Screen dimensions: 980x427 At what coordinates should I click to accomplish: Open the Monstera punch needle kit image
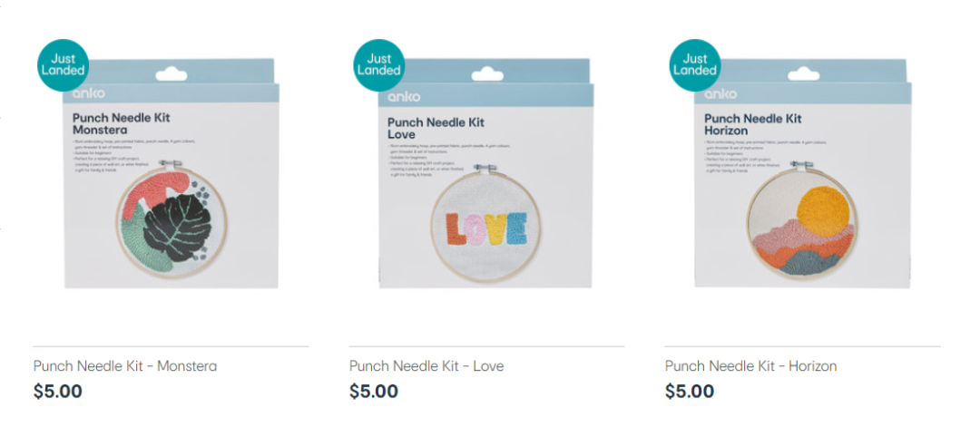171,173
